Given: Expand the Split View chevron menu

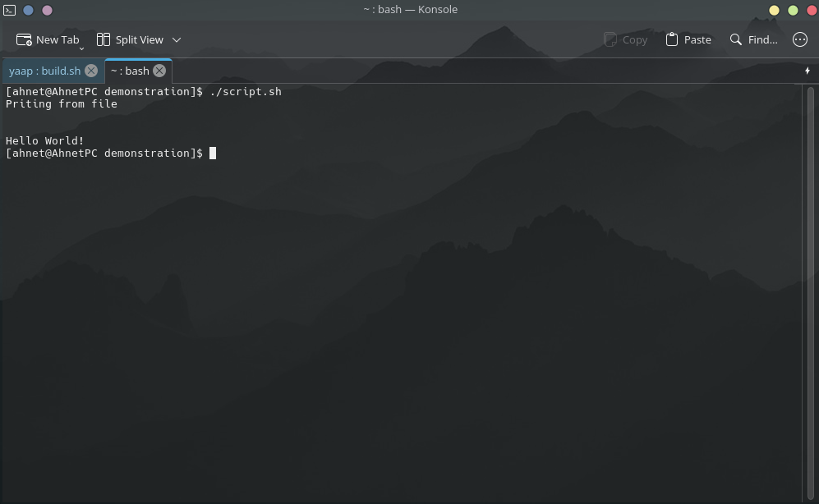Looking at the screenshot, I should (177, 39).
